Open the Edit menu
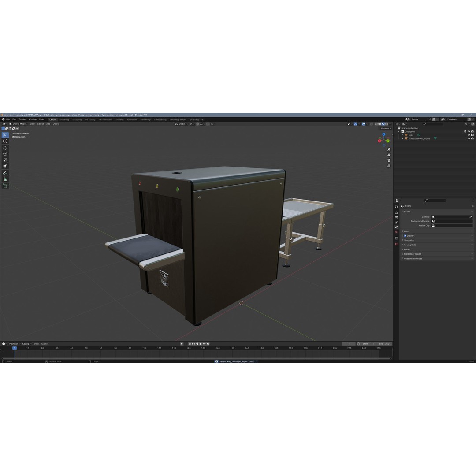The width and height of the screenshot is (476, 476). point(14,119)
